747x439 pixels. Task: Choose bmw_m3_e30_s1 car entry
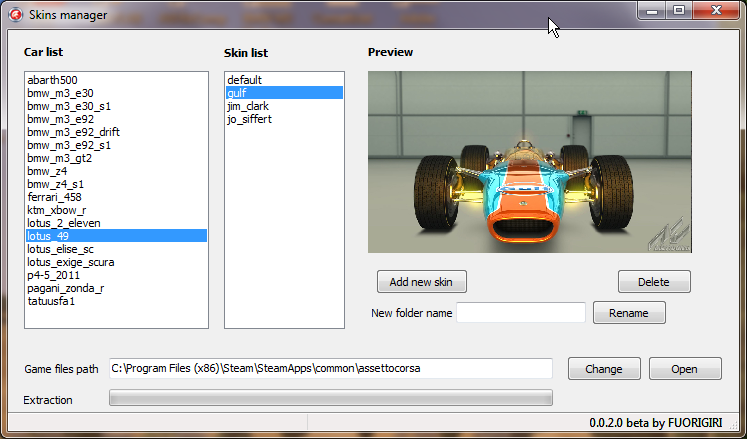116,106
